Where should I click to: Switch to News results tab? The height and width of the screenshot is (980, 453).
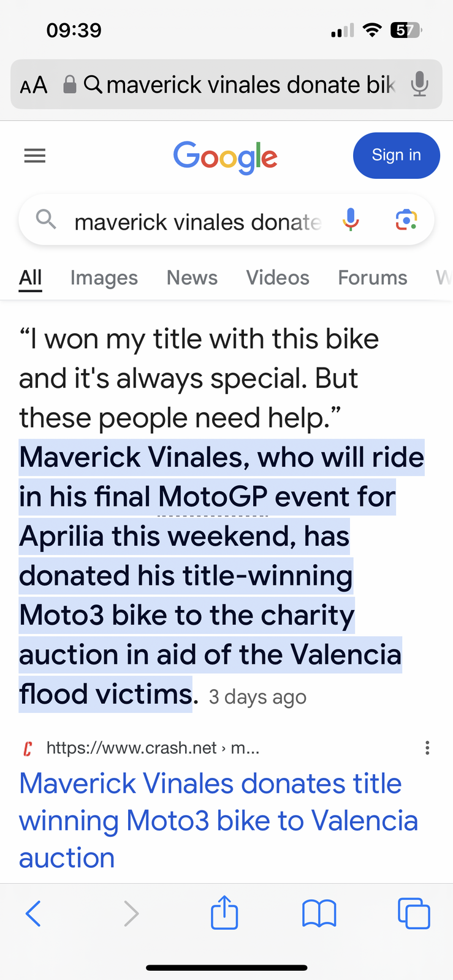pos(192,278)
